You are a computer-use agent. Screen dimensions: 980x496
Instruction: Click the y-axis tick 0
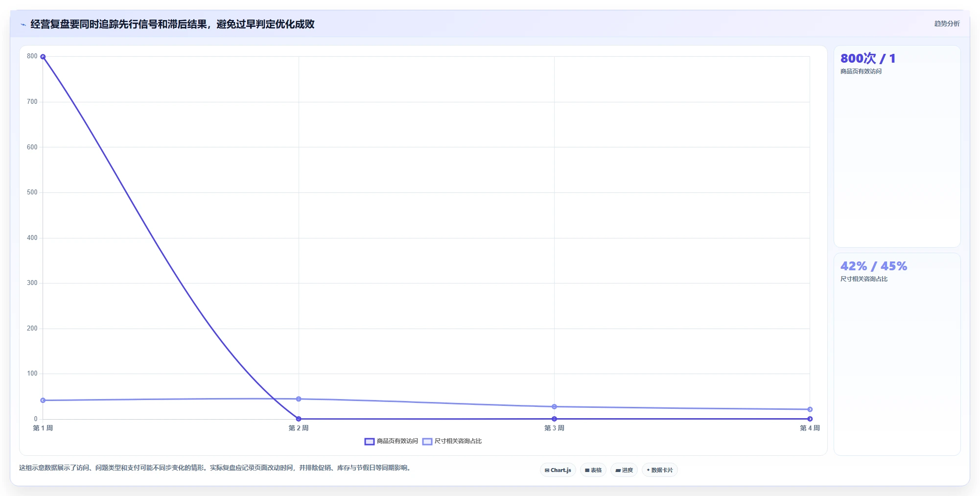pos(36,419)
